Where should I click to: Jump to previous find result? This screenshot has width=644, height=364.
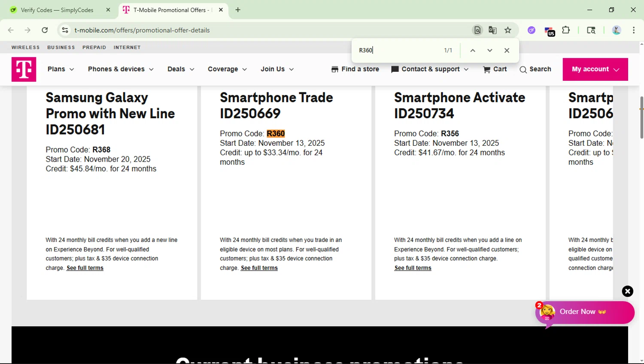[473, 50]
